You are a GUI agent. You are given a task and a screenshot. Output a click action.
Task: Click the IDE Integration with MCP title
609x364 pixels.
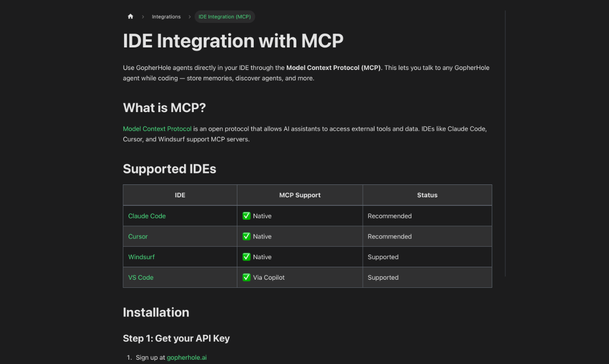(233, 41)
